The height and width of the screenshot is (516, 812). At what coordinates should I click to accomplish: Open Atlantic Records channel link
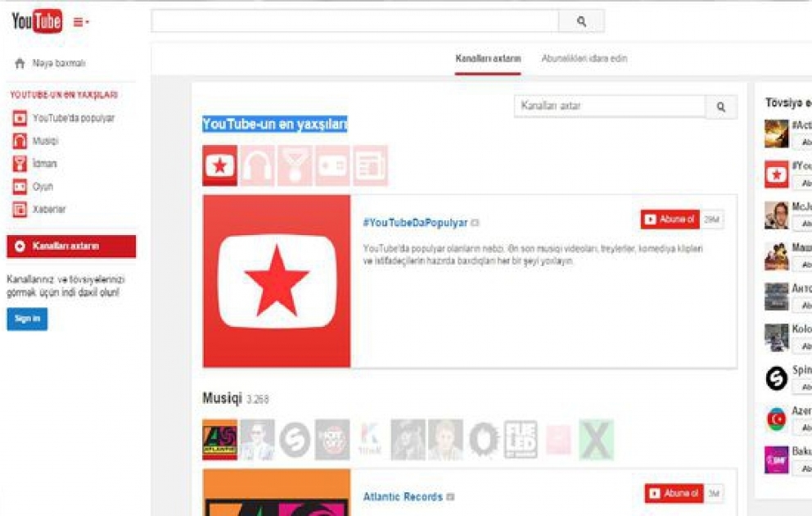tap(403, 497)
